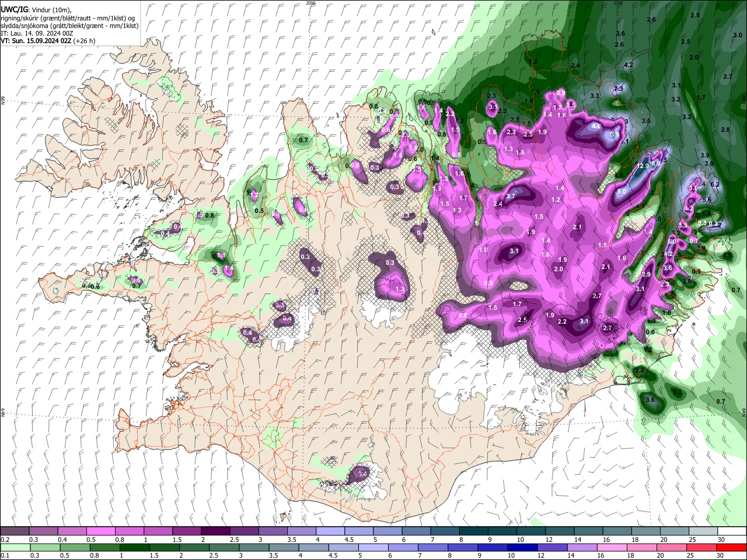The height and width of the screenshot is (560, 747).
Task: Click the 4.6 value in the purple area
Action: 596,125
